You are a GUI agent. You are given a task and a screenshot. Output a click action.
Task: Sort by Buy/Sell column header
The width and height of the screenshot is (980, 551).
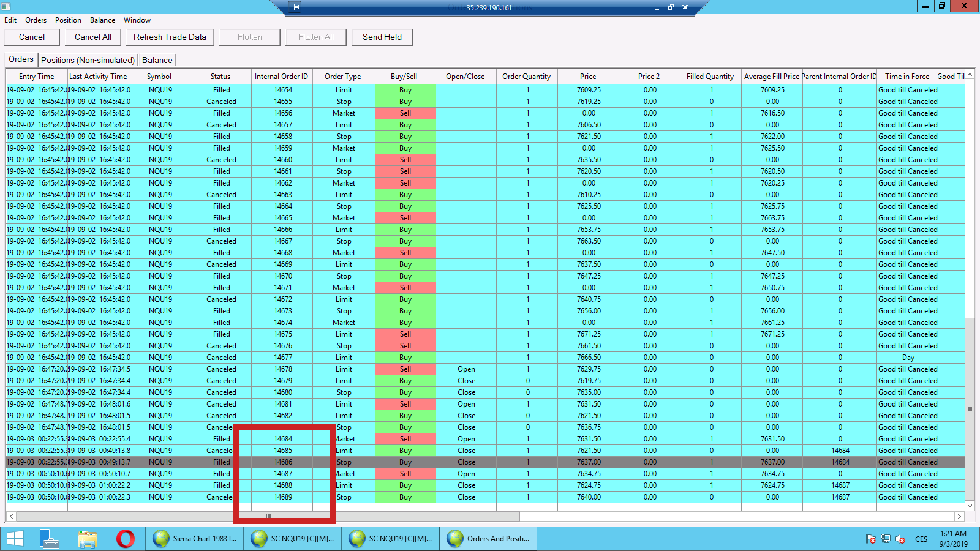coord(404,77)
